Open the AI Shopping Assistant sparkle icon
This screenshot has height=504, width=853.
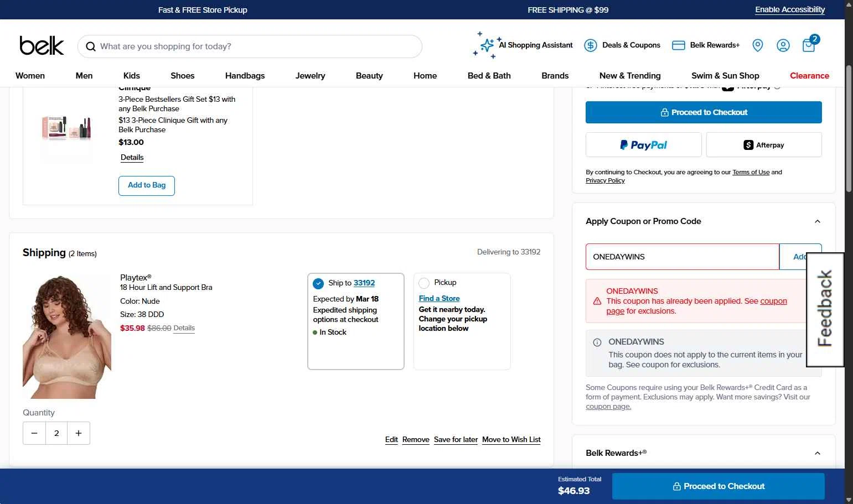tap(487, 45)
